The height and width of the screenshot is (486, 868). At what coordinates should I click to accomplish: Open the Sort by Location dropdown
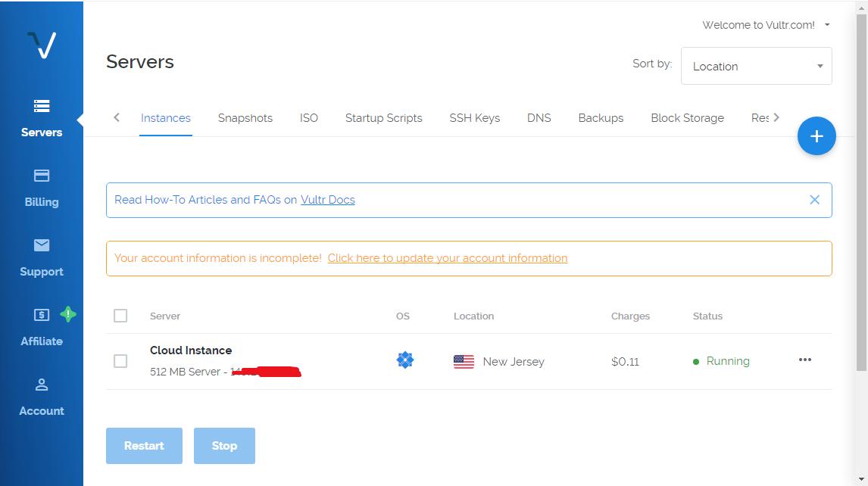[756, 66]
